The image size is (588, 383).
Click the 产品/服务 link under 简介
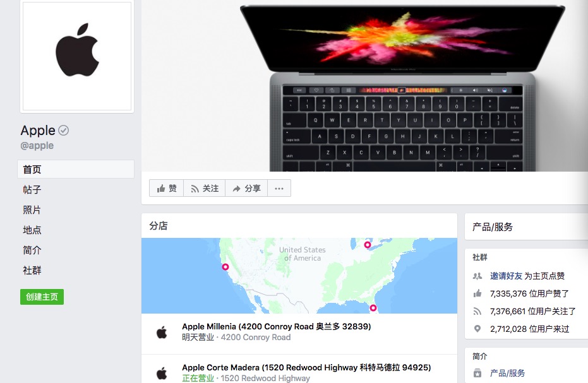coord(507,374)
